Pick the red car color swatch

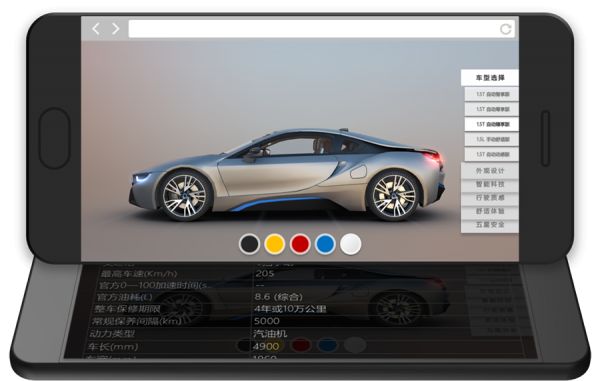click(x=300, y=244)
